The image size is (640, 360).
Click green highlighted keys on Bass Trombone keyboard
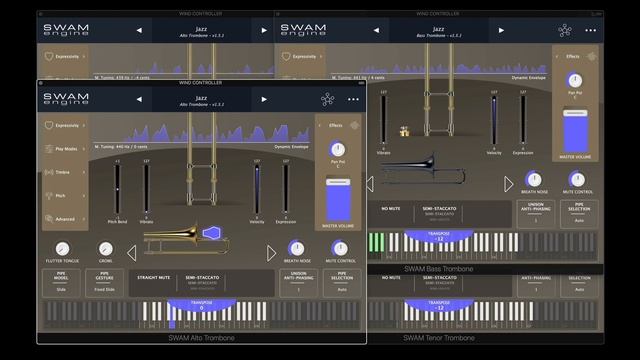pyautogui.click(x=376, y=242)
